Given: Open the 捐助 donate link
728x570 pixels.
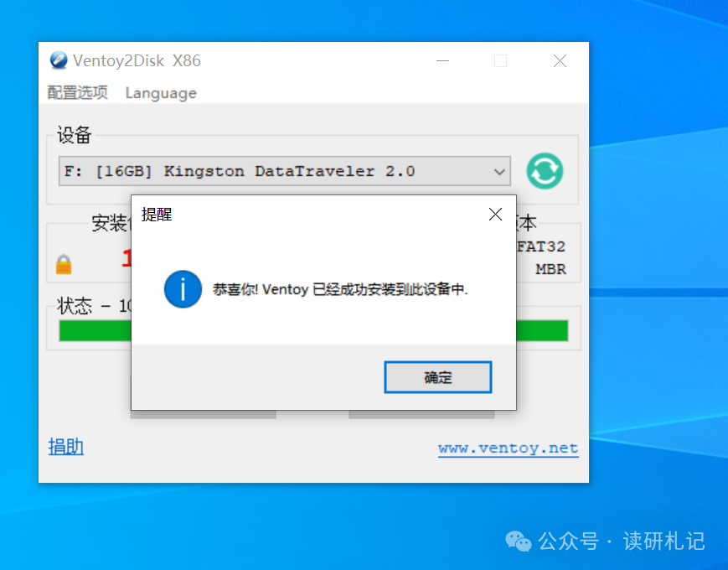Looking at the screenshot, I should pyautogui.click(x=66, y=447).
